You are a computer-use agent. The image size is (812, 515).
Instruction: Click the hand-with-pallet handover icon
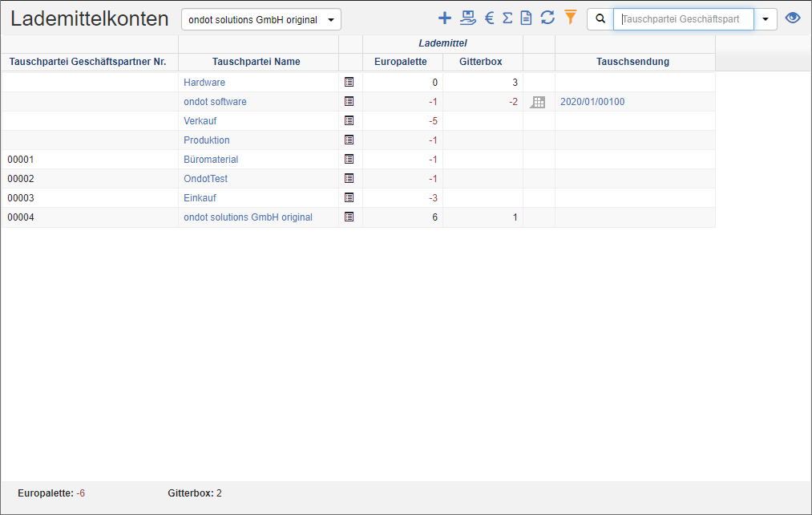tap(467, 18)
